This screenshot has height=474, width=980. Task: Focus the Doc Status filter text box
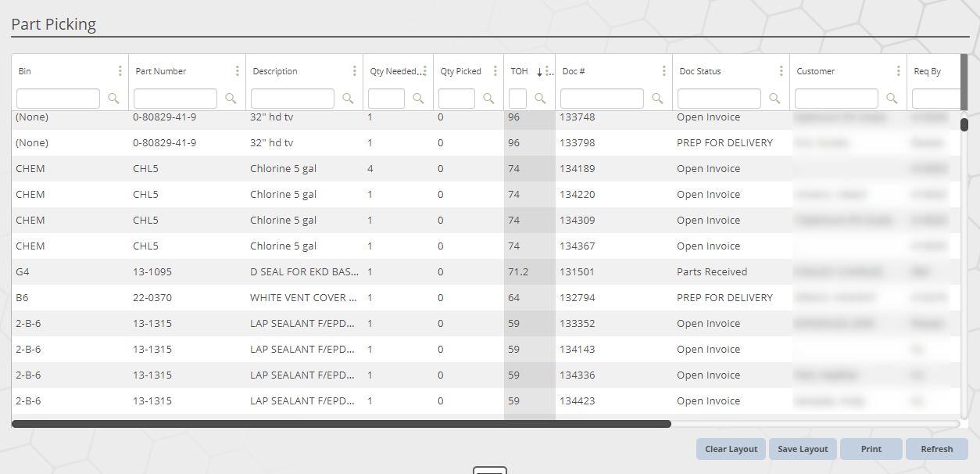point(720,99)
